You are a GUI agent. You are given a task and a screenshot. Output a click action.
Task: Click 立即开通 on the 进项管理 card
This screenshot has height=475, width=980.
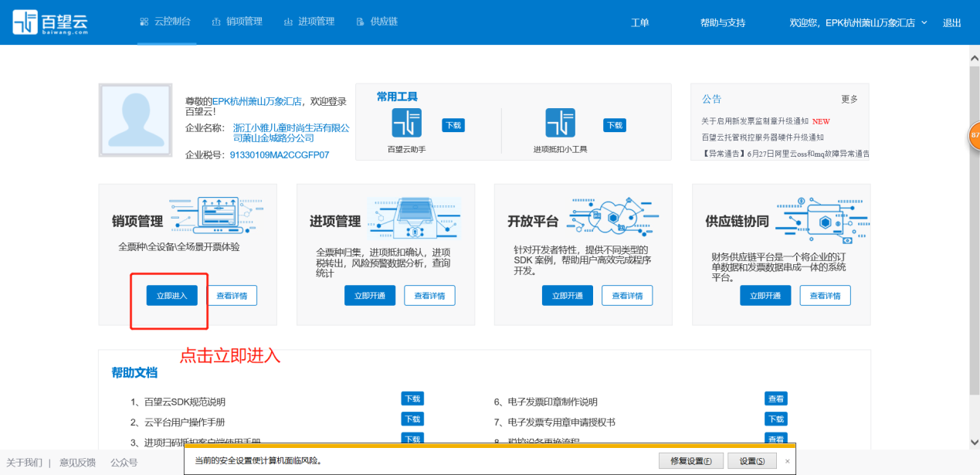pos(370,295)
